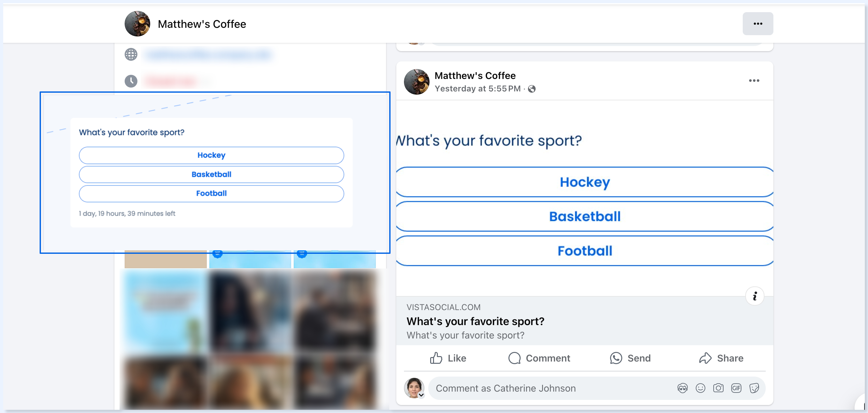Like the favorite sport post
The image size is (868, 413).
(x=448, y=358)
